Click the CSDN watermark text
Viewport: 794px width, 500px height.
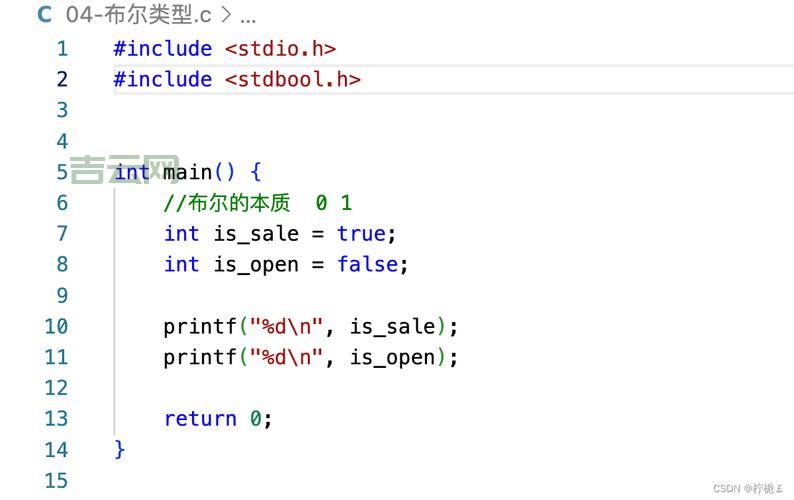(748, 488)
